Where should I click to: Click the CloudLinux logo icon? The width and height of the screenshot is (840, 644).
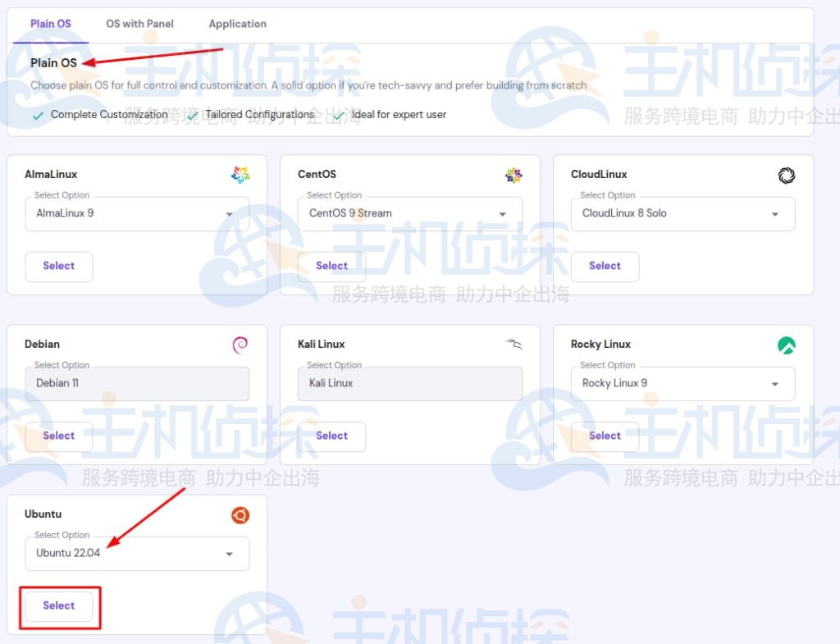tap(786, 175)
